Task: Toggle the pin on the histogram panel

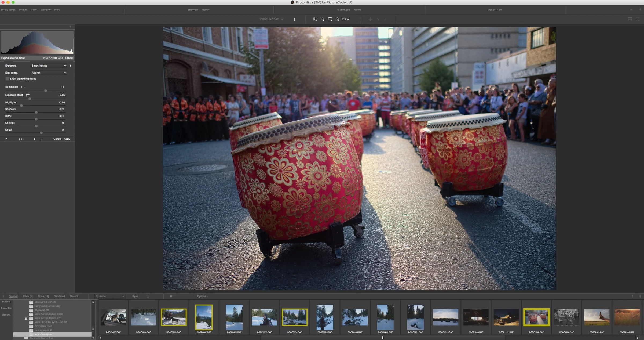Action: pyautogui.click(x=70, y=27)
